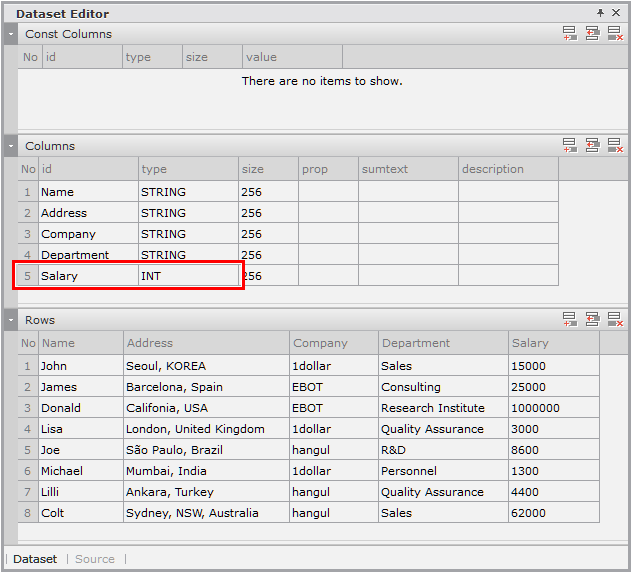
Task: Delete the selected column in Columns section
Action: tap(615, 146)
